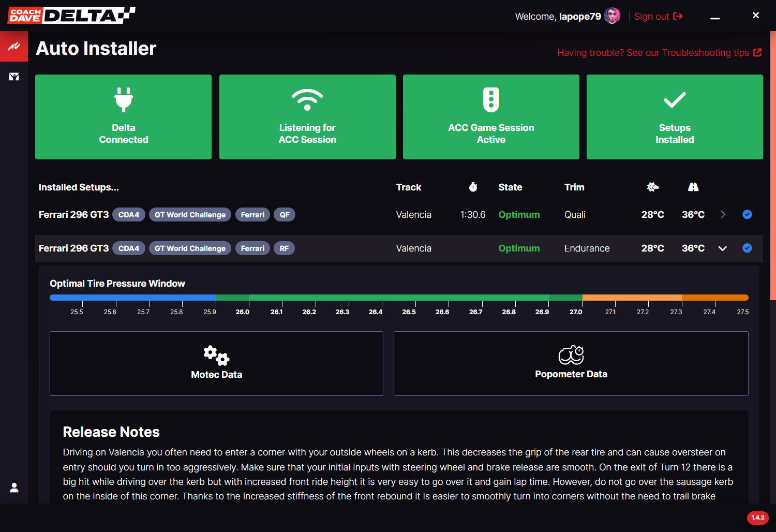Image resolution: width=776 pixels, height=532 pixels.
Task: Click the Optimal Tire Pressure Window heading
Action: click(117, 284)
